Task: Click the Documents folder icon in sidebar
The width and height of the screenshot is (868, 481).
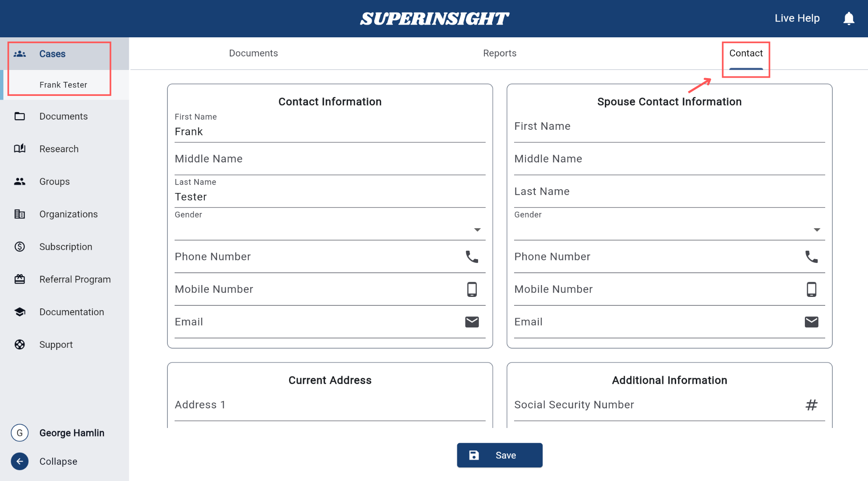Action: click(x=19, y=116)
